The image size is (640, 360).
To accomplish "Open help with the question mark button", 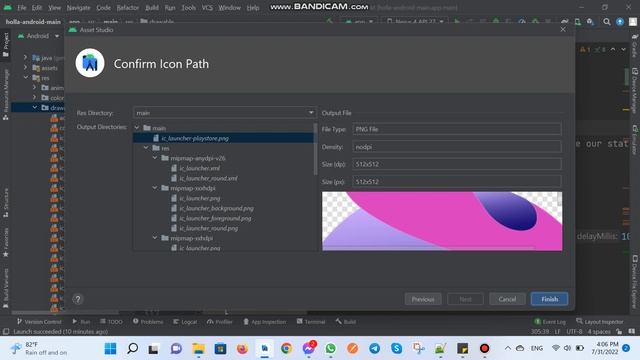I will coord(78,299).
